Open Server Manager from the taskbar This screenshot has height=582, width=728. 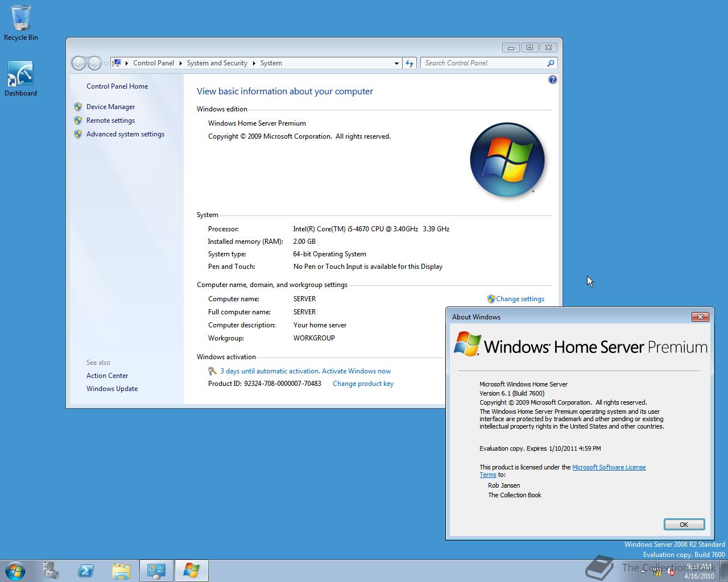click(x=51, y=570)
